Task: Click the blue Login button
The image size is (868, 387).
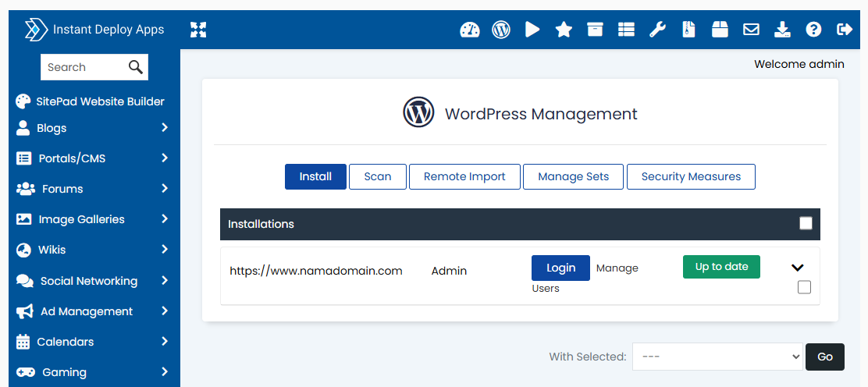Action: (x=560, y=268)
